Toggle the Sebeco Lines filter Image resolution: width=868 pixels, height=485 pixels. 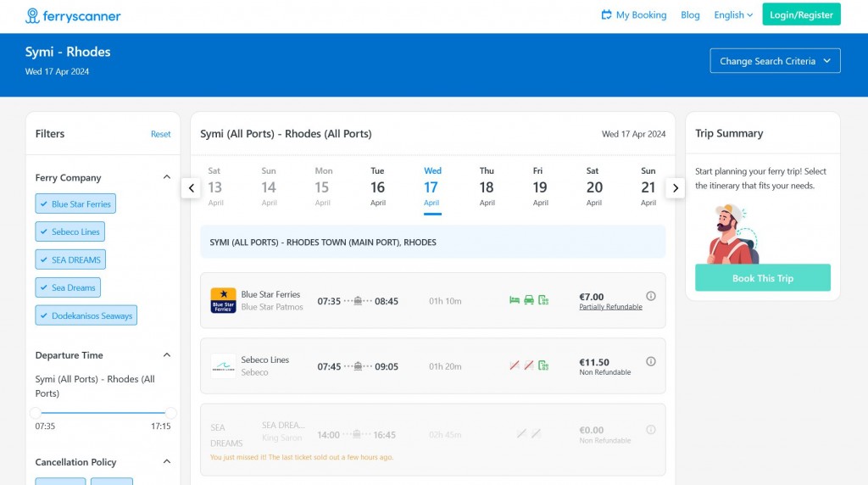point(70,232)
